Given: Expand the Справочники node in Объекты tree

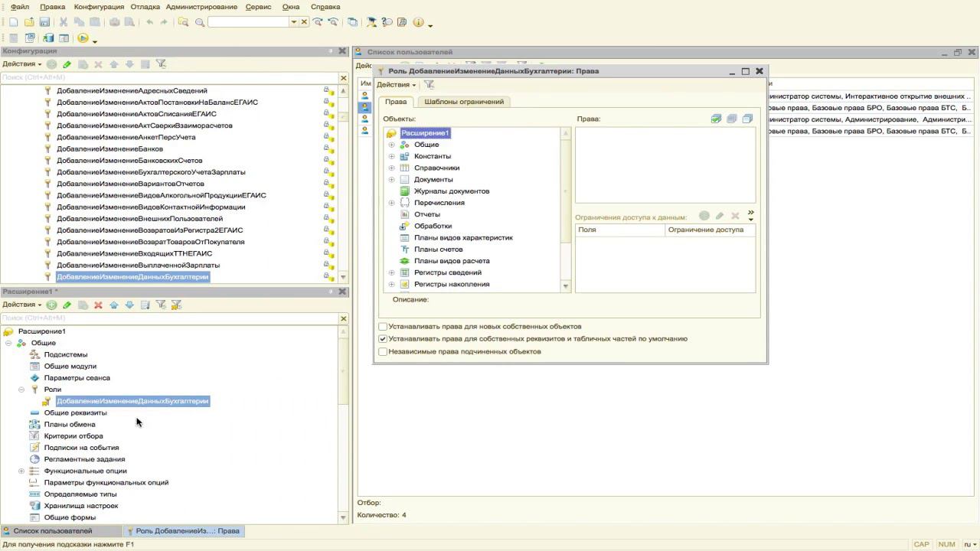Looking at the screenshot, I should [x=391, y=168].
